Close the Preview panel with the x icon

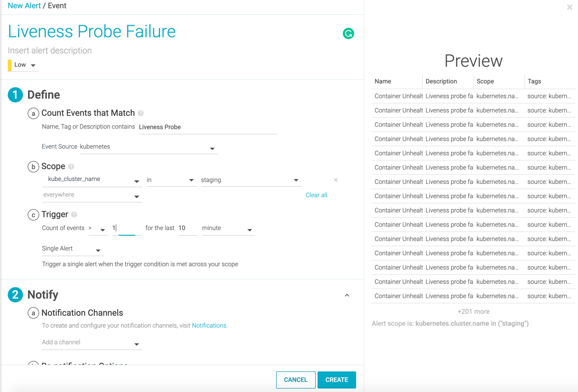569,7
